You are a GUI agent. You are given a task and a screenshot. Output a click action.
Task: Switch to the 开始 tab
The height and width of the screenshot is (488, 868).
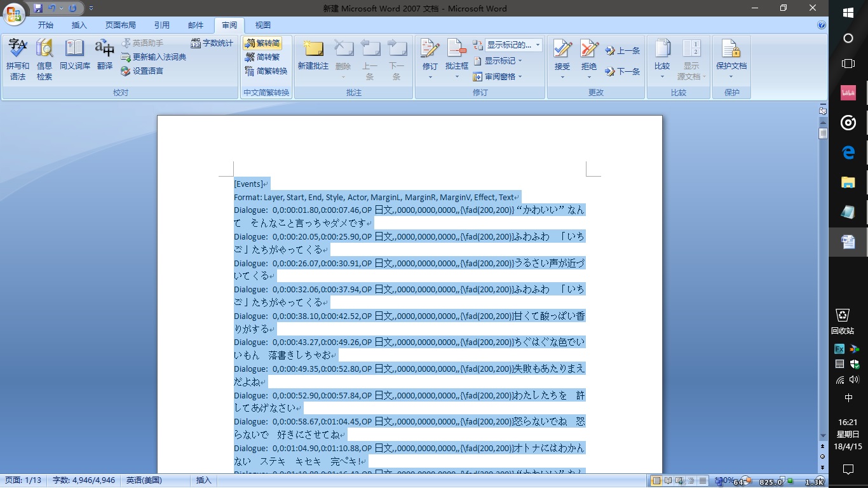point(46,25)
